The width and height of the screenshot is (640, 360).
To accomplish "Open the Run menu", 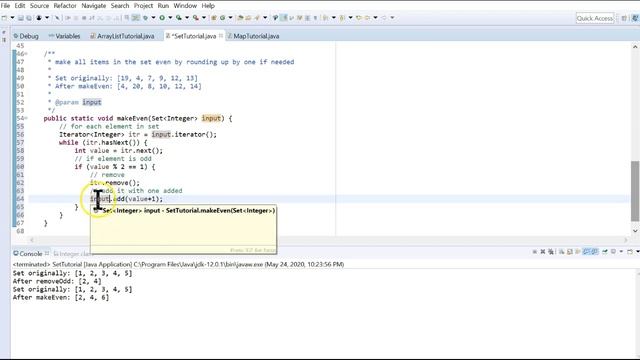I will pos(163,6).
